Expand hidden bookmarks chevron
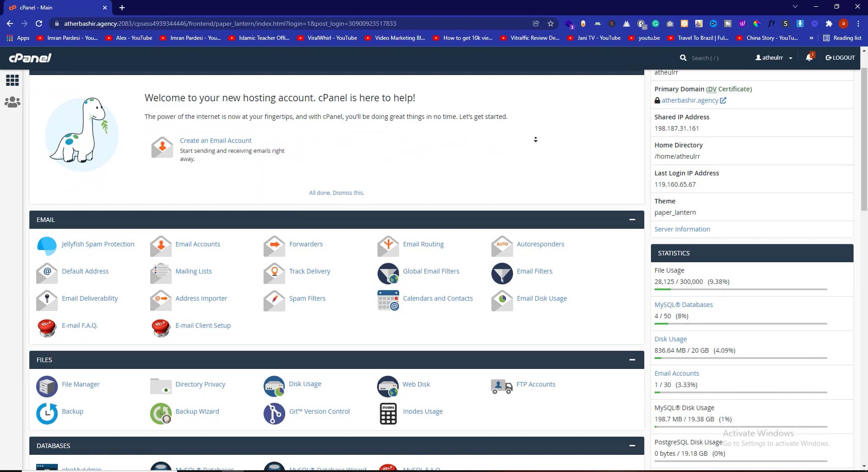 click(811, 38)
